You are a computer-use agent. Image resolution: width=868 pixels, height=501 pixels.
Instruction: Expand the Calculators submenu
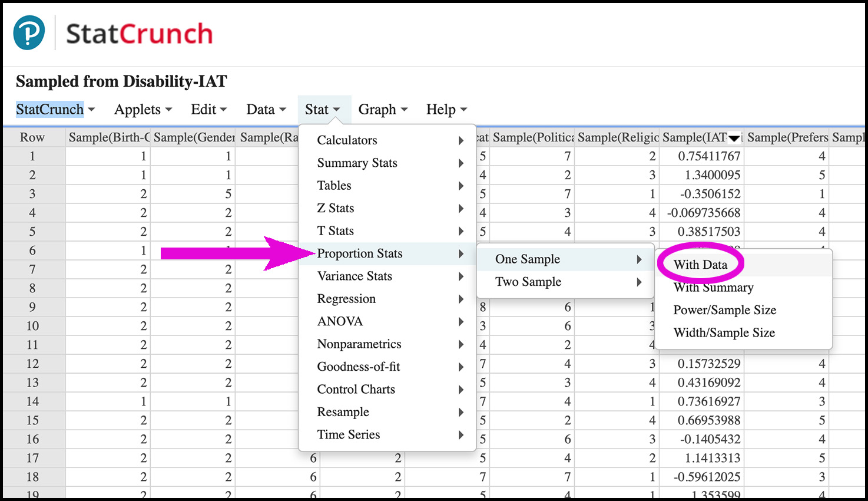tap(387, 140)
